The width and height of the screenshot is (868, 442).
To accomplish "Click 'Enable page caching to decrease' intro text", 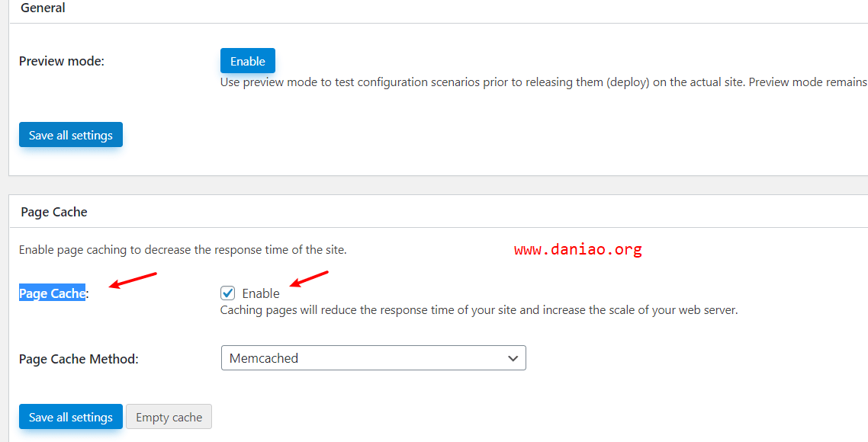I will coord(183,249).
